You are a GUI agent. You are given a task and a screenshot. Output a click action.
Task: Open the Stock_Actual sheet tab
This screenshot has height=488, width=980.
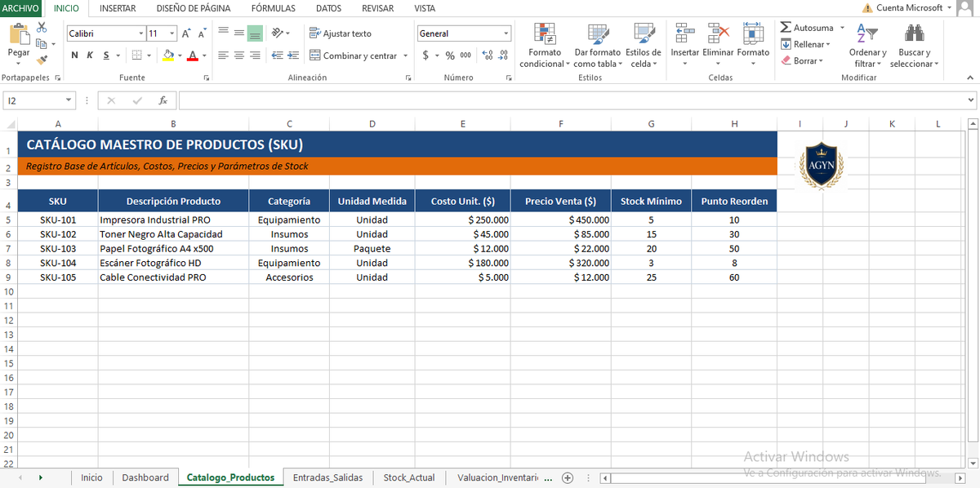[x=409, y=477]
